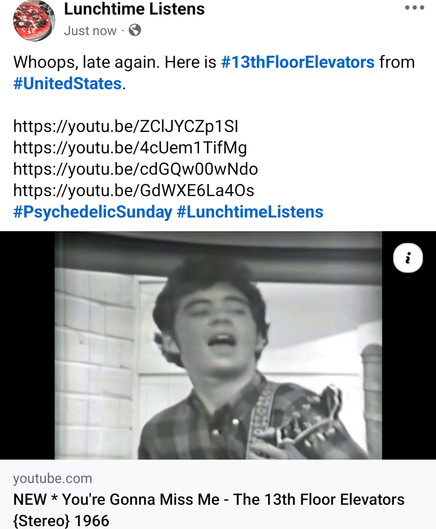Open the youtu.be/4cUem1TifMg link
Screen dimensions: 436x529
[130, 148]
